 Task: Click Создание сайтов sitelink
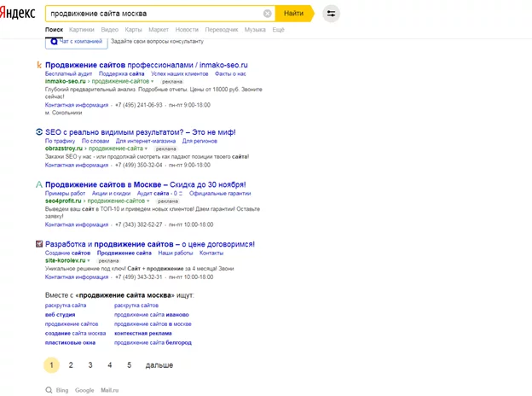(67, 253)
